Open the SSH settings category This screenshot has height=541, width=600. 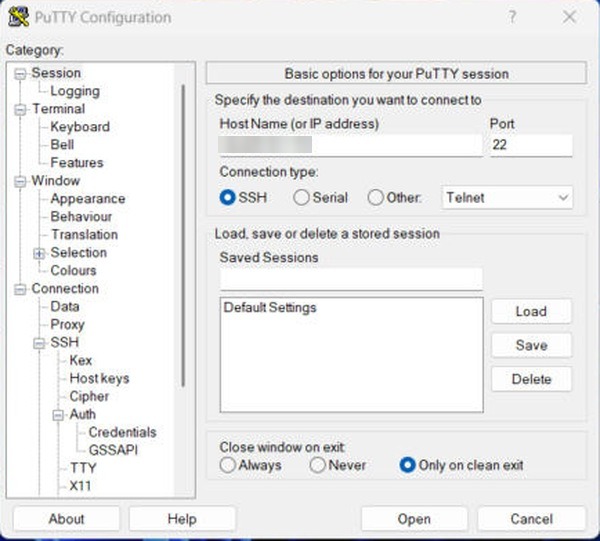coord(64,342)
